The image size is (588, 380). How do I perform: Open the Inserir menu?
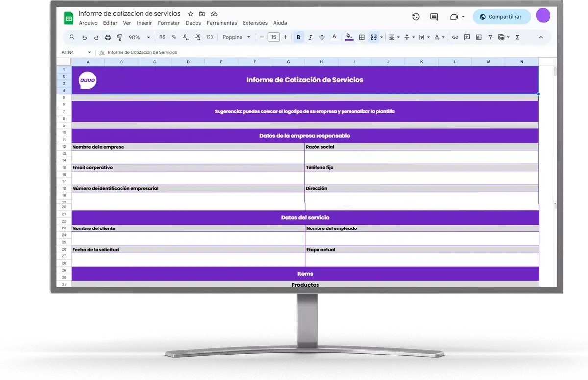pos(145,23)
